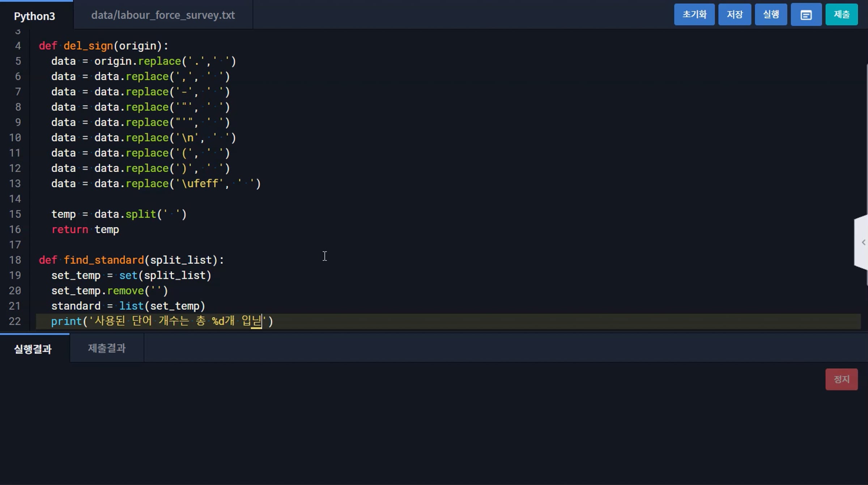Click the del_sign function name
Viewport: 868px width, 485px height.
[x=88, y=46]
